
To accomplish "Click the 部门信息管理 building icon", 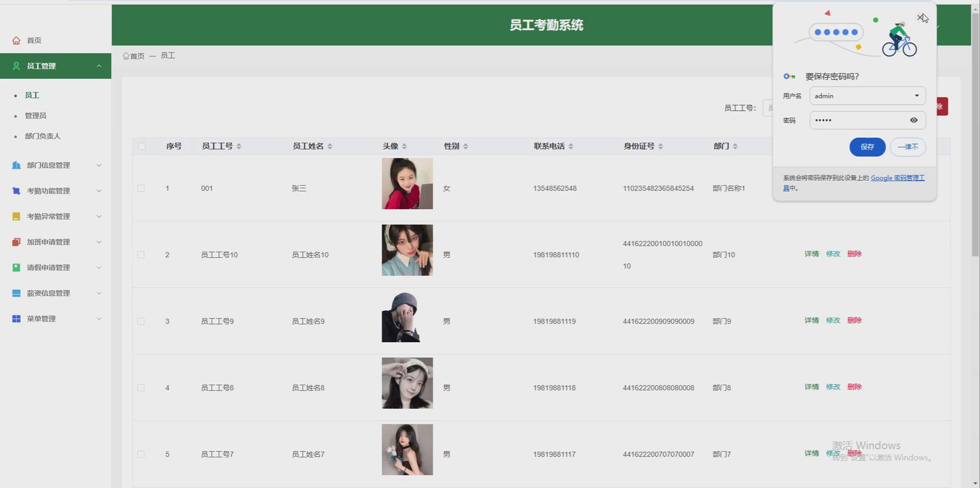I will point(16,165).
